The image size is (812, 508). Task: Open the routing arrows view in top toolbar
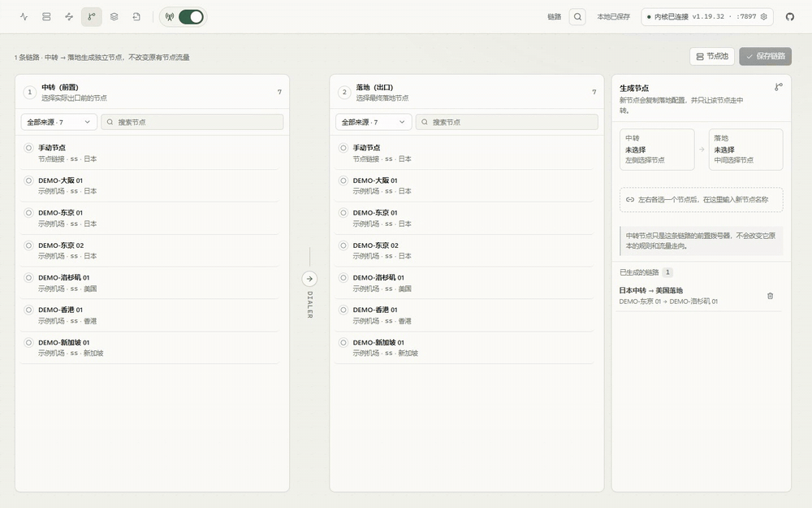tap(69, 16)
